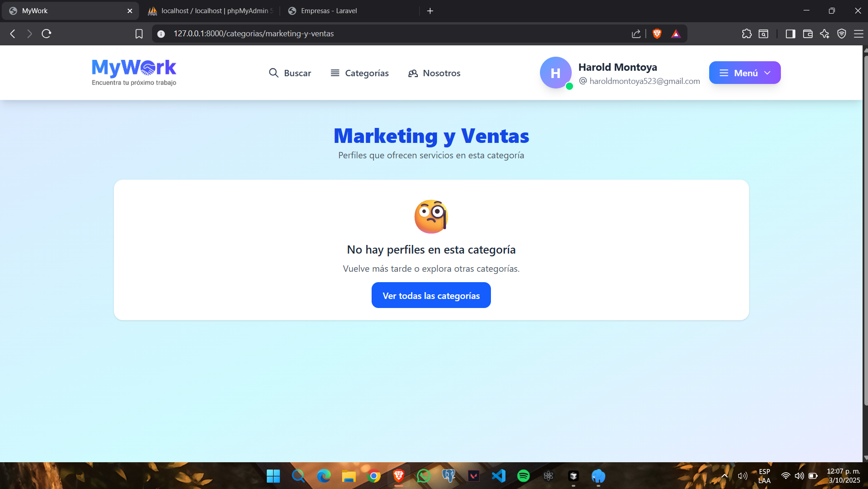This screenshot has width=868, height=489.
Task: Select the Nosotros people icon
Action: point(413,73)
